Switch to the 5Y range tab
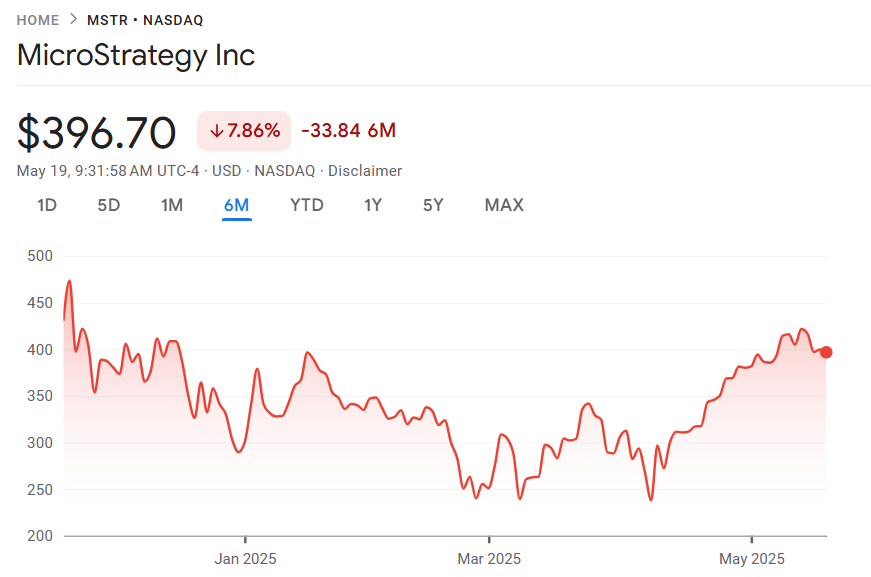 pos(433,205)
